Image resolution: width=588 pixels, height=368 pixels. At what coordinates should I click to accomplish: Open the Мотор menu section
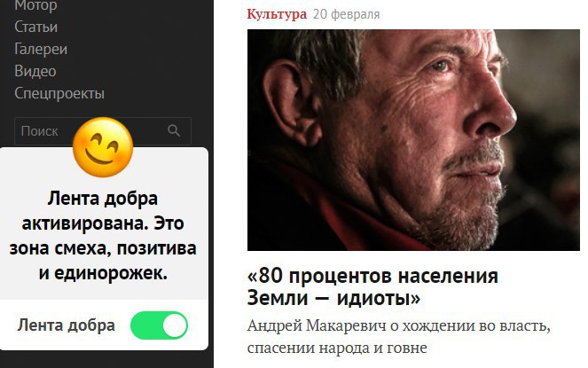click(35, 5)
